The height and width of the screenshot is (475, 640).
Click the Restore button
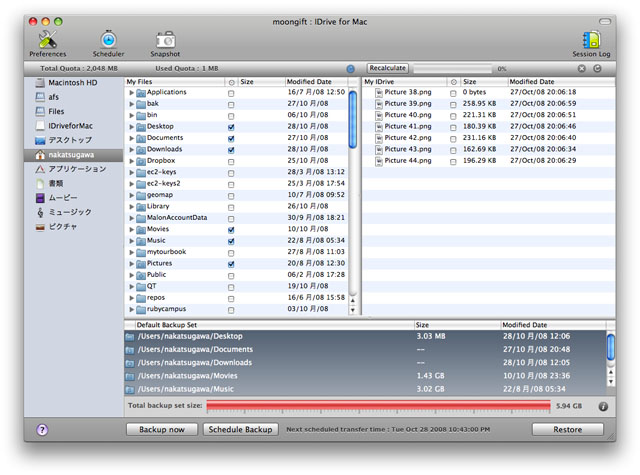click(x=567, y=429)
